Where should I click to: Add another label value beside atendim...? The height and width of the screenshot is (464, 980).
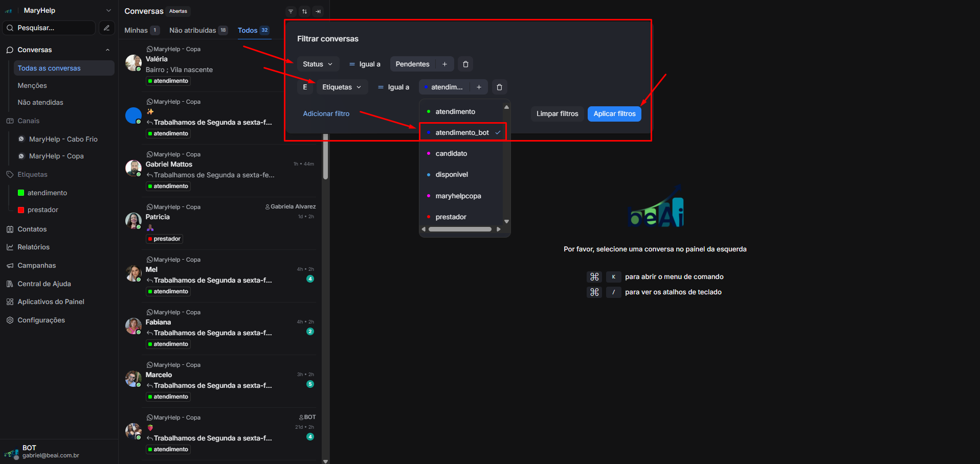[479, 87]
